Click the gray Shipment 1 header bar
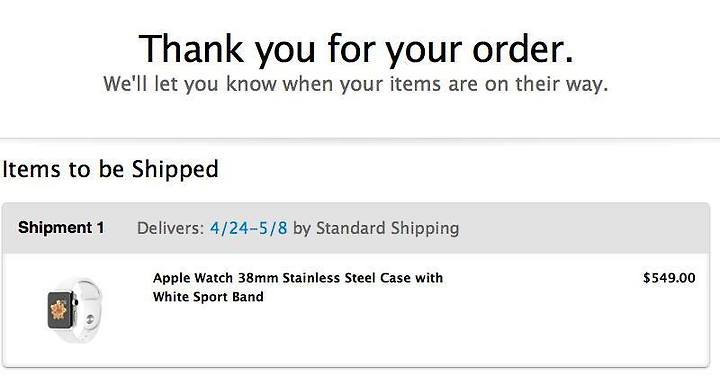Screen dimensions: 720x376 (356, 228)
